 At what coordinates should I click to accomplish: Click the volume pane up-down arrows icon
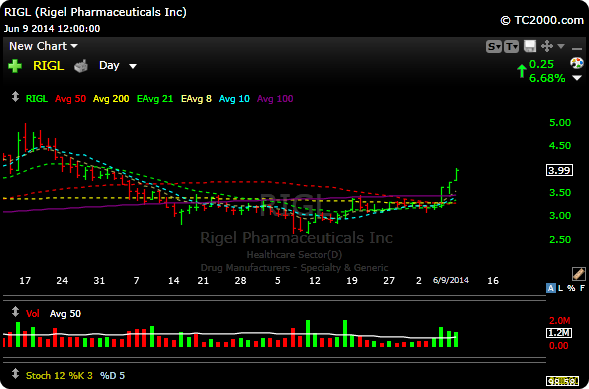click(15, 312)
